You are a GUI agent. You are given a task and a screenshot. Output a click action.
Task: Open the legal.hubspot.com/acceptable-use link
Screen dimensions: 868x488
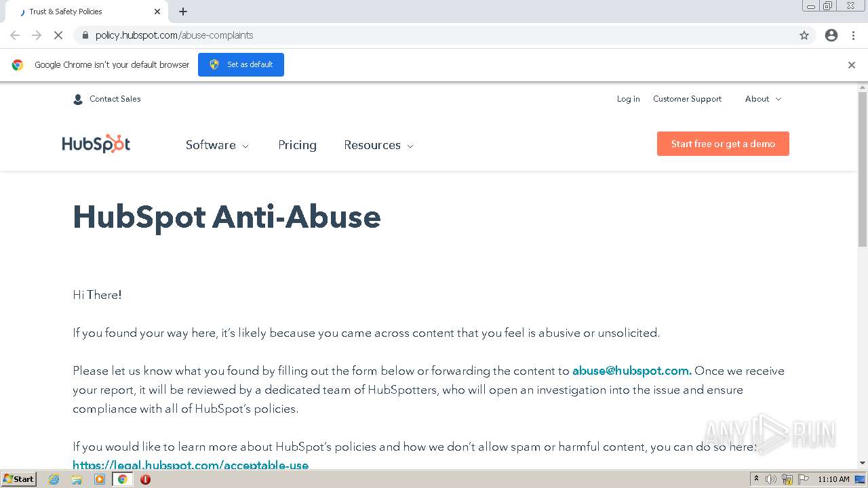191,465
